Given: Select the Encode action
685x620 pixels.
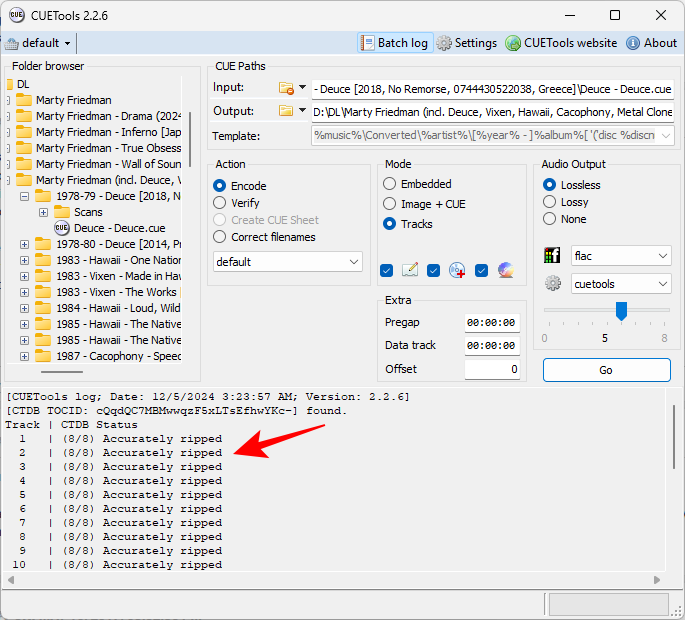Looking at the screenshot, I should 219,186.
